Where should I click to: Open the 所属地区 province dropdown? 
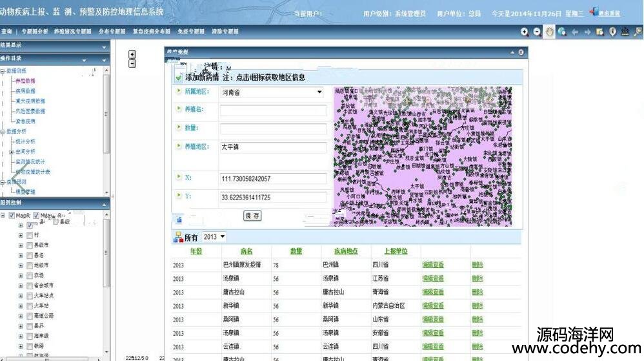click(x=319, y=92)
